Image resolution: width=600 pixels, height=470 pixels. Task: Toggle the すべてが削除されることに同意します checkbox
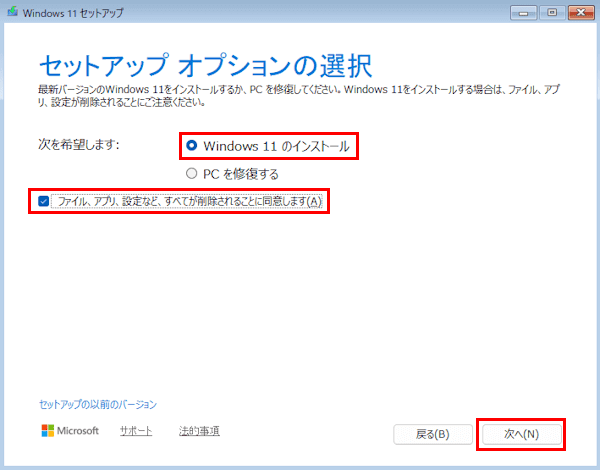click(x=44, y=201)
